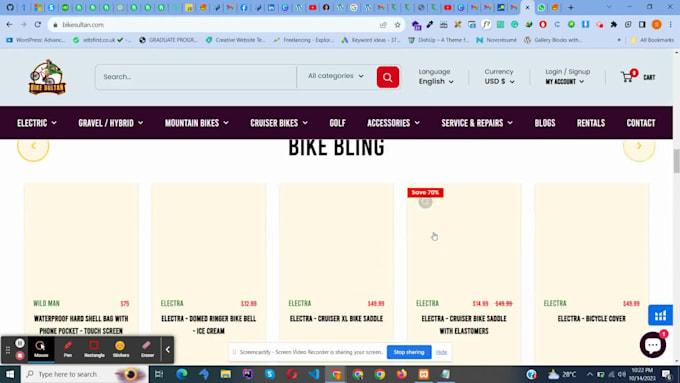Click the Bike Sultan logo

(x=47, y=77)
